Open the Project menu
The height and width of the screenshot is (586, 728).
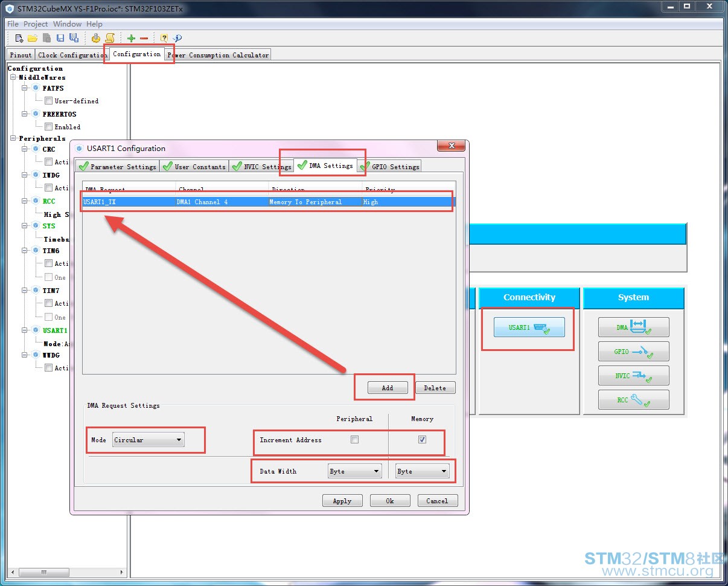point(36,24)
